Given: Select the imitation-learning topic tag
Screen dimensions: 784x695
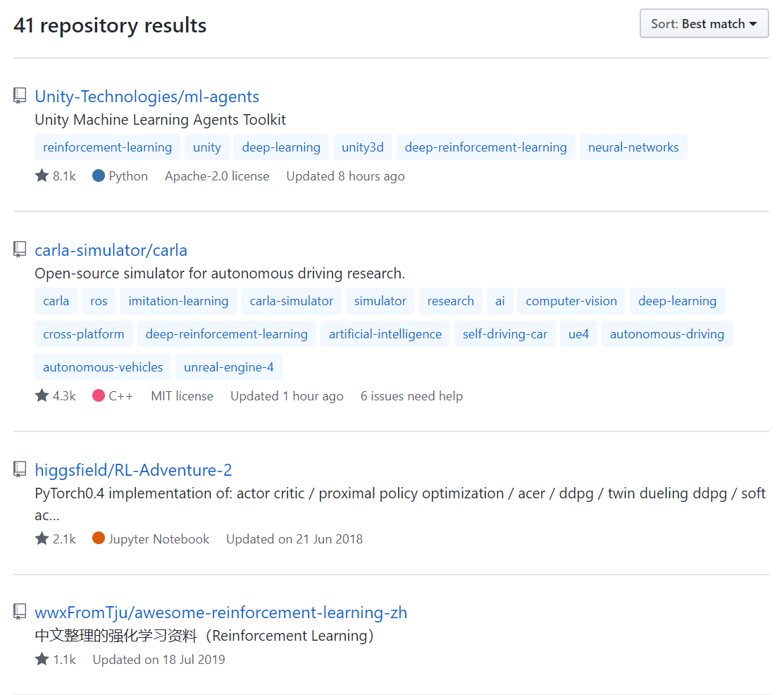Looking at the screenshot, I should pyautogui.click(x=178, y=301).
